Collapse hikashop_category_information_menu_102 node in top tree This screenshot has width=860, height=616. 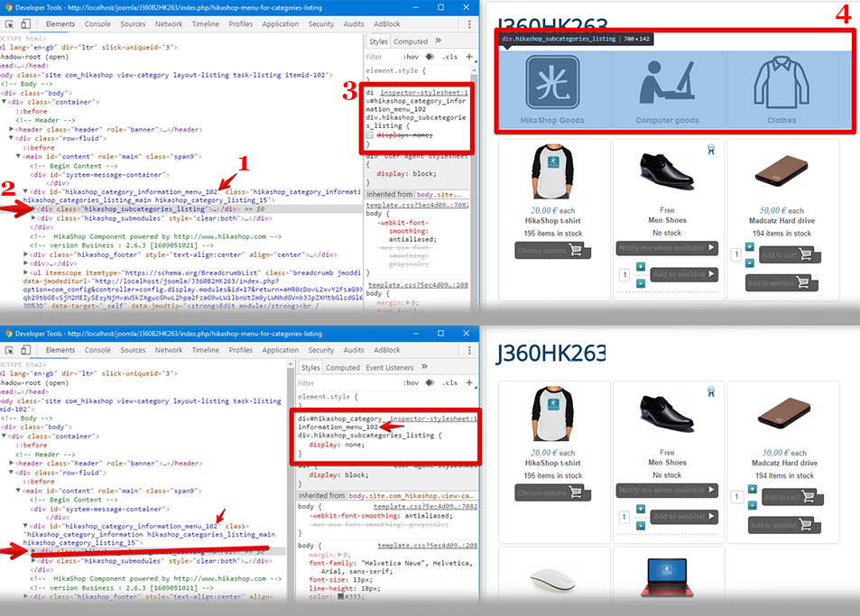26,192
